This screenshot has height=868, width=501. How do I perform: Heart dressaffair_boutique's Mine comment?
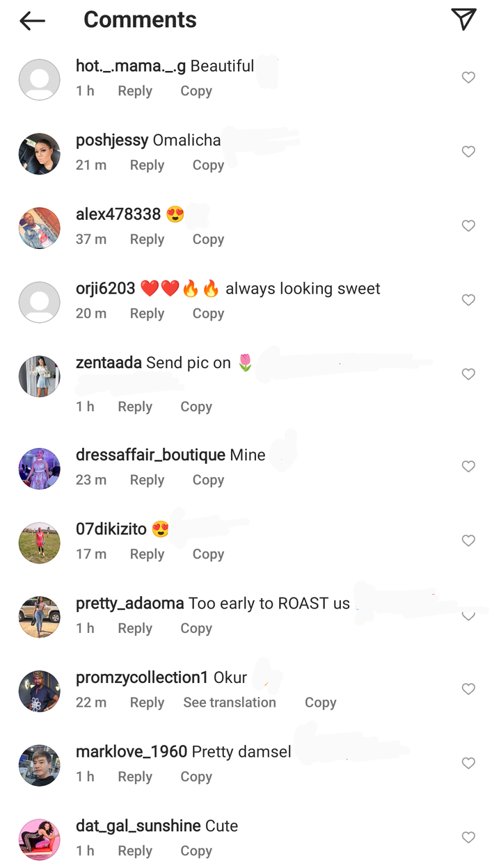point(468,467)
